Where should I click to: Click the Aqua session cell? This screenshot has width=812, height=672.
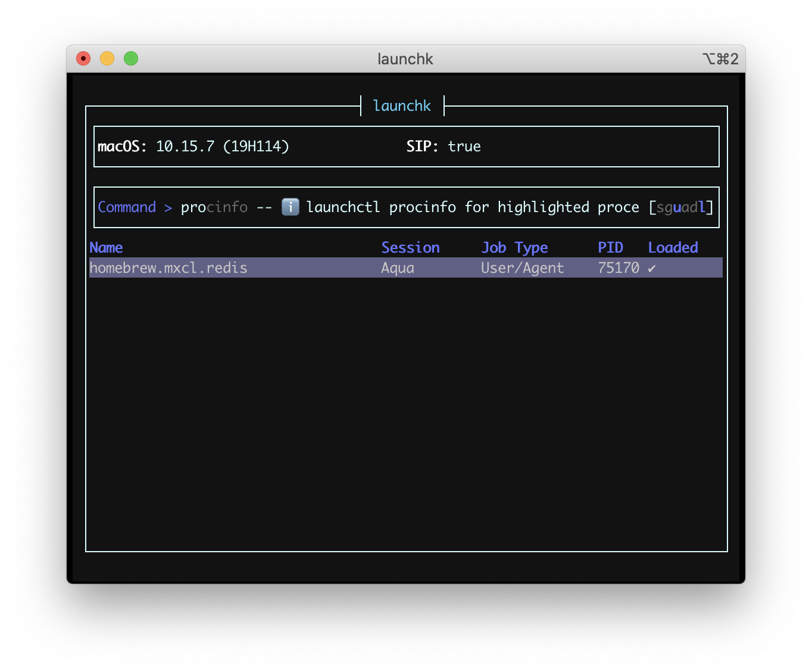pos(398,268)
